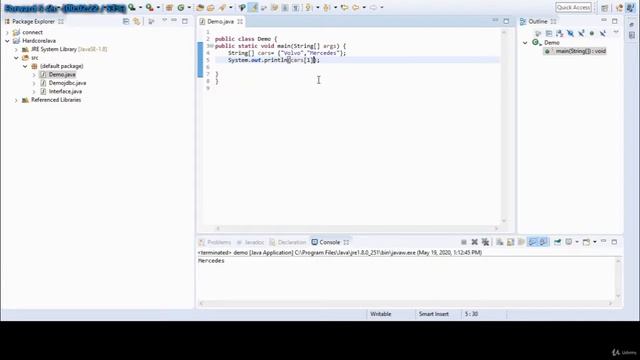
Task: Click the Clear Console icon
Action: [500, 242]
